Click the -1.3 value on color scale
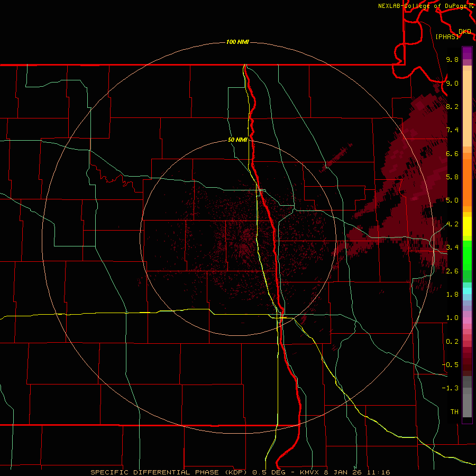476x476 pixels. point(451,388)
